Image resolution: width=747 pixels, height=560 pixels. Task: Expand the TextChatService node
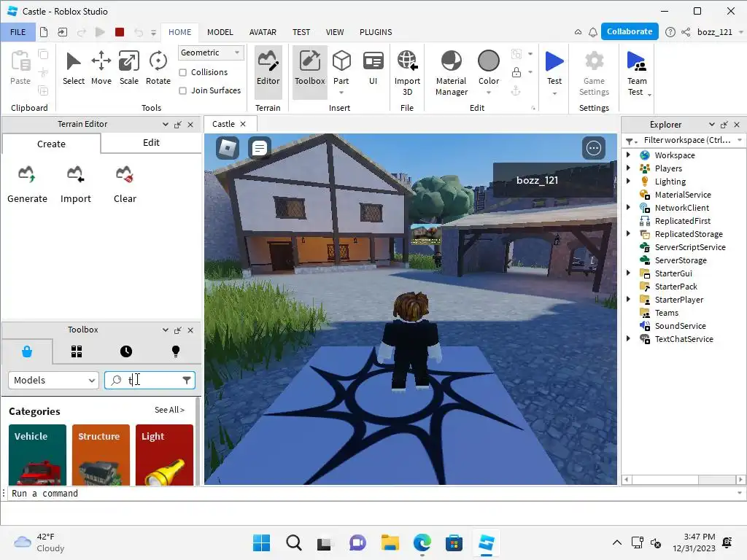(x=628, y=338)
